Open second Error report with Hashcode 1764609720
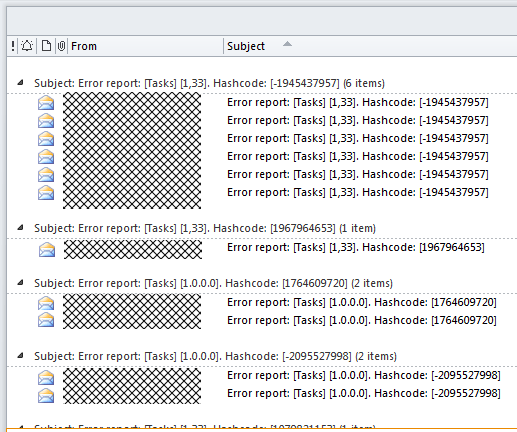Screen dimensions: 517x432 (x=362, y=320)
